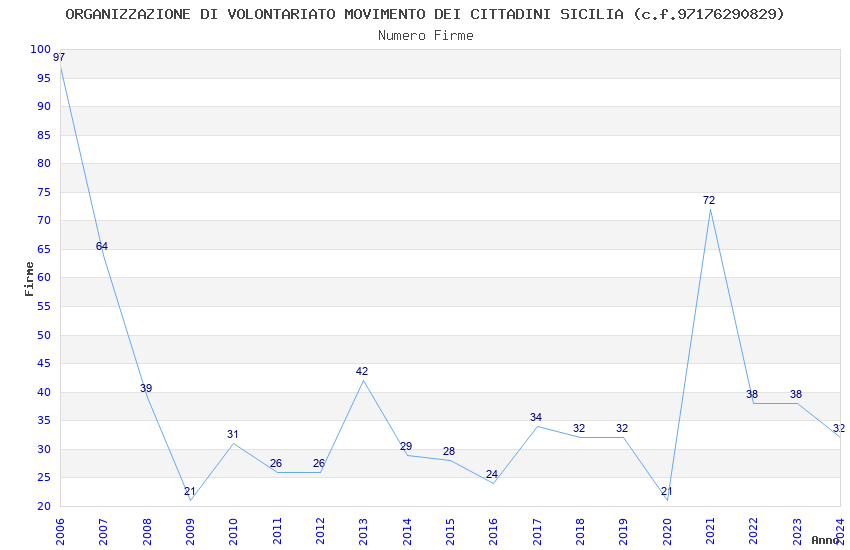Click x-axis year label 2008
Viewport: 850px width, 550px height.
146,531
